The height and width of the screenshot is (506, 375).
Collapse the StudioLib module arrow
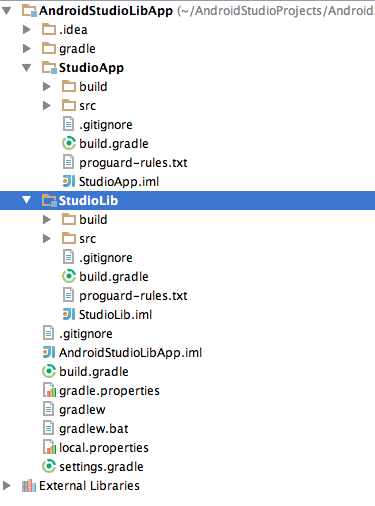coord(26,200)
